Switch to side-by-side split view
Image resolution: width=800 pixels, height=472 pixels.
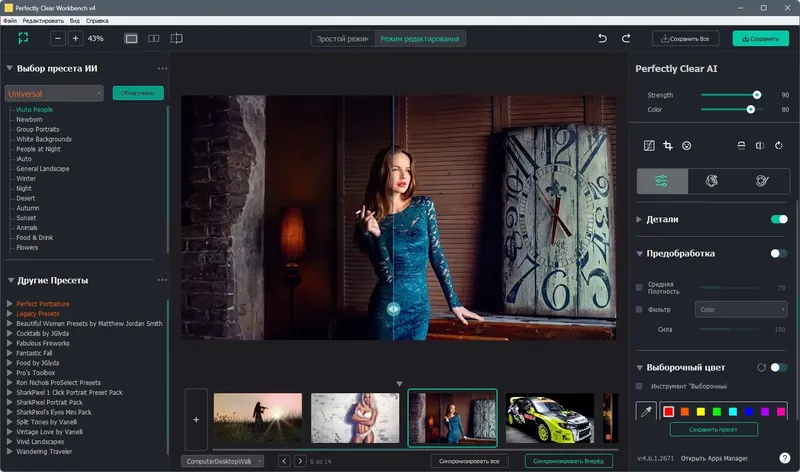tap(153, 38)
